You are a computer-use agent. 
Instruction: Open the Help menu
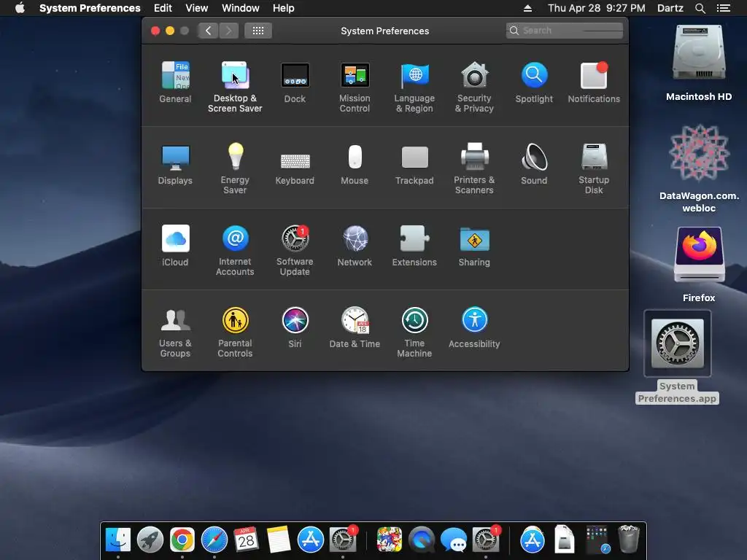(x=284, y=8)
